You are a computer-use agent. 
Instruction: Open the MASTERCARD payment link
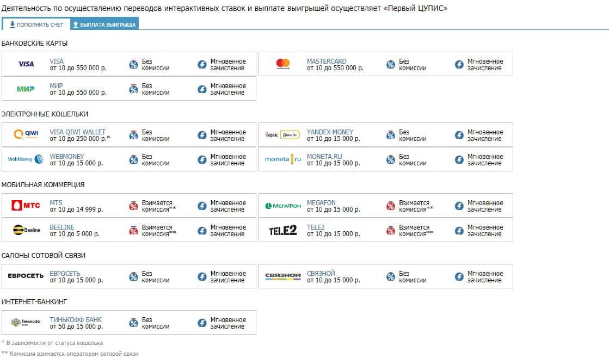click(326, 61)
